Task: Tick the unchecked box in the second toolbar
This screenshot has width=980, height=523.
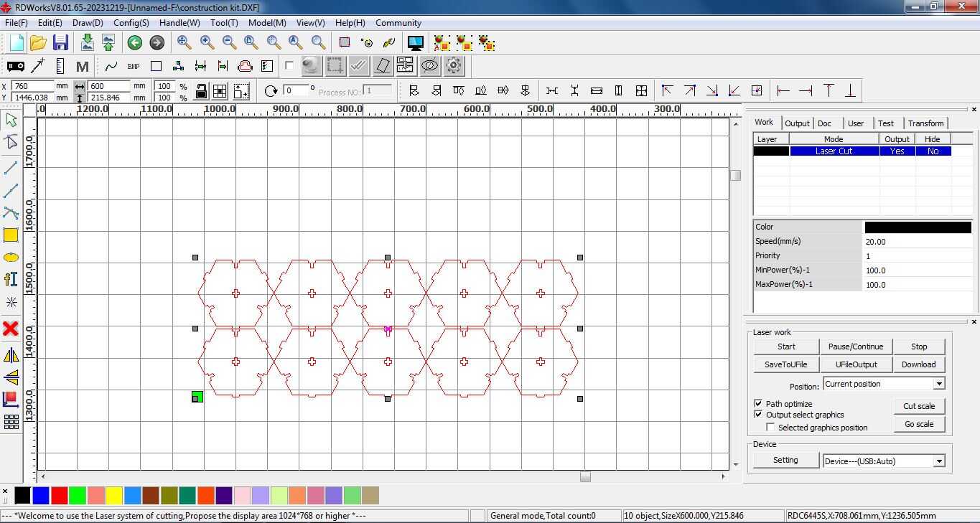Action: pyautogui.click(x=289, y=65)
